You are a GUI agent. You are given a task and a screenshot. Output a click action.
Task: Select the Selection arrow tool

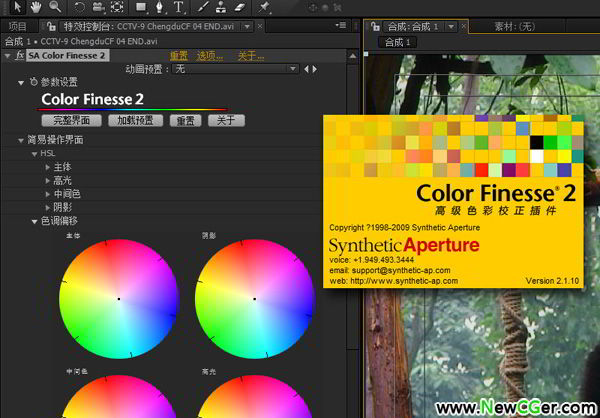pos(18,7)
